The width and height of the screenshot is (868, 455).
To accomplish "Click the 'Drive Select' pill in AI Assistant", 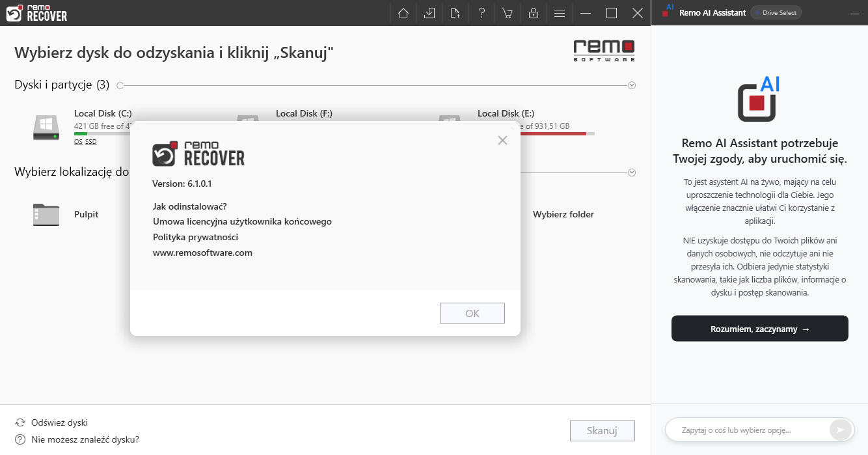I will pyautogui.click(x=776, y=12).
